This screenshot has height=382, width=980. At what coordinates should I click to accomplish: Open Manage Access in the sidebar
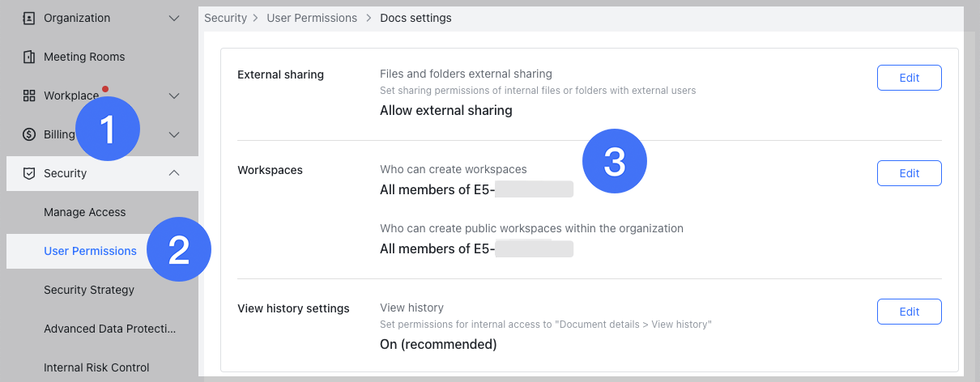(85, 212)
